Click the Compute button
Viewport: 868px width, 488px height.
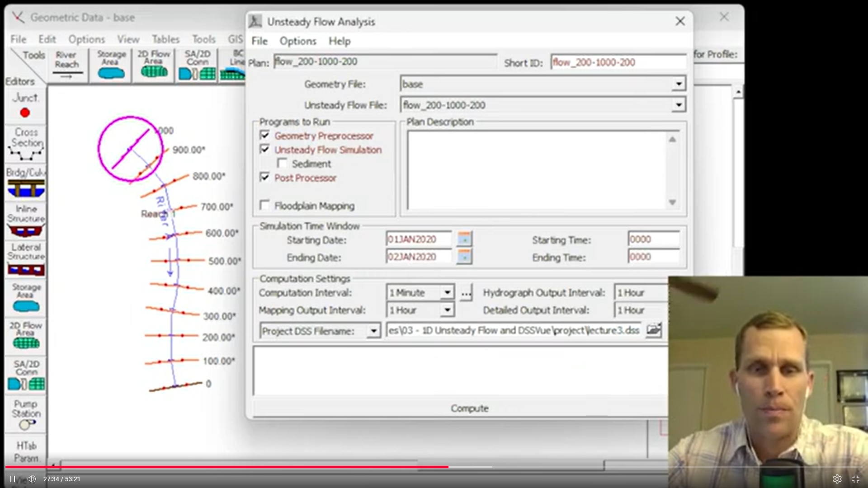pos(469,408)
